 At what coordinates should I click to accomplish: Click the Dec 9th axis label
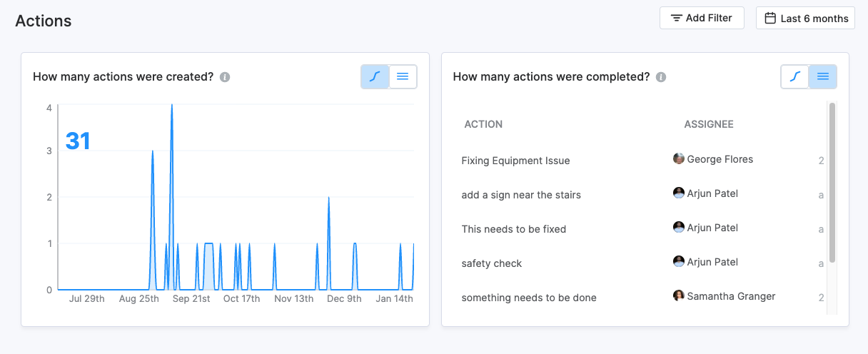point(344,299)
